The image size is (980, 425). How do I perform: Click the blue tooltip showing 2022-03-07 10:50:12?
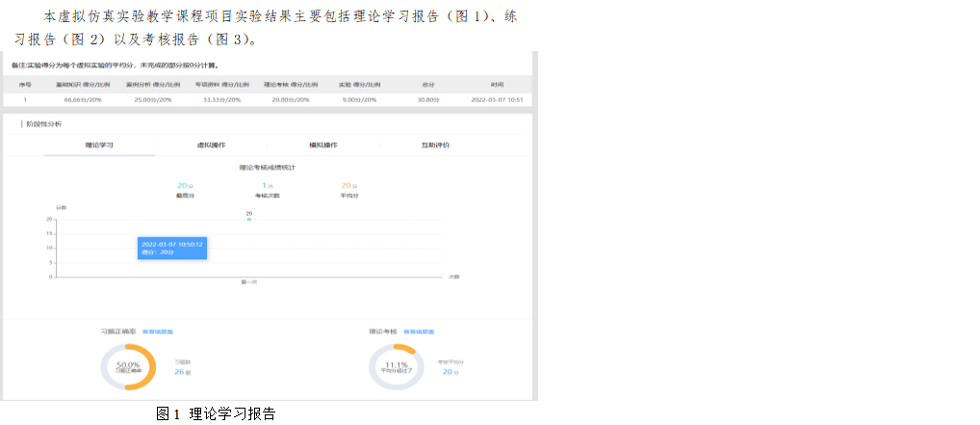171,248
